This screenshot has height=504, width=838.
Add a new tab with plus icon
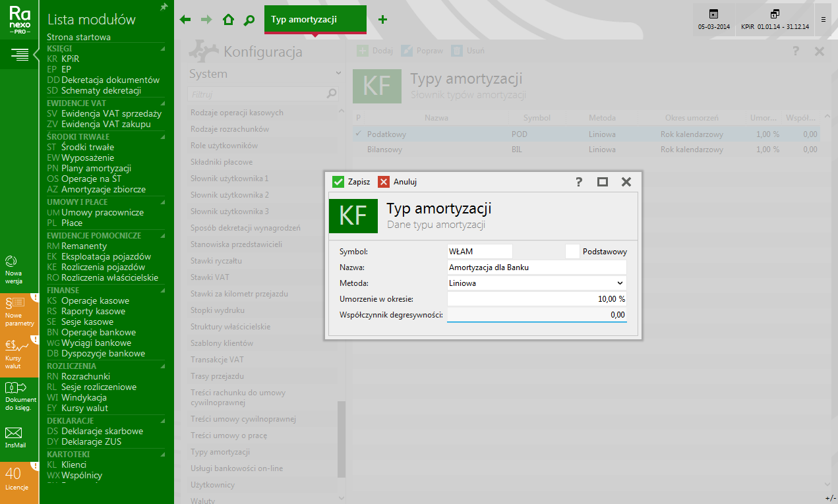[x=382, y=20]
